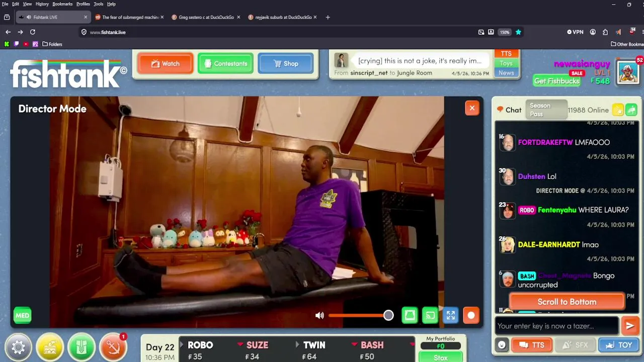The width and height of the screenshot is (644, 362).
Task: Click the yellow star chat icon
Action: point(618,110)
